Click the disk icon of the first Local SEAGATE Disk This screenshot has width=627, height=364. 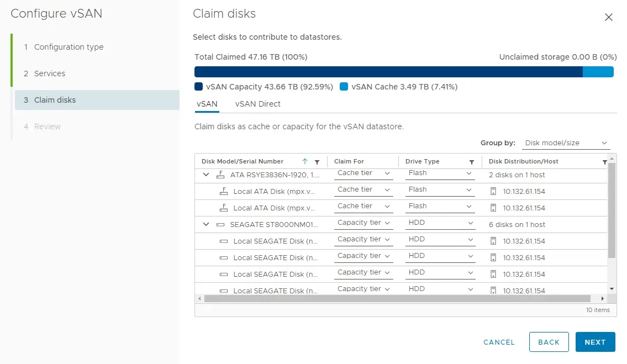click(x=224, y=241)
